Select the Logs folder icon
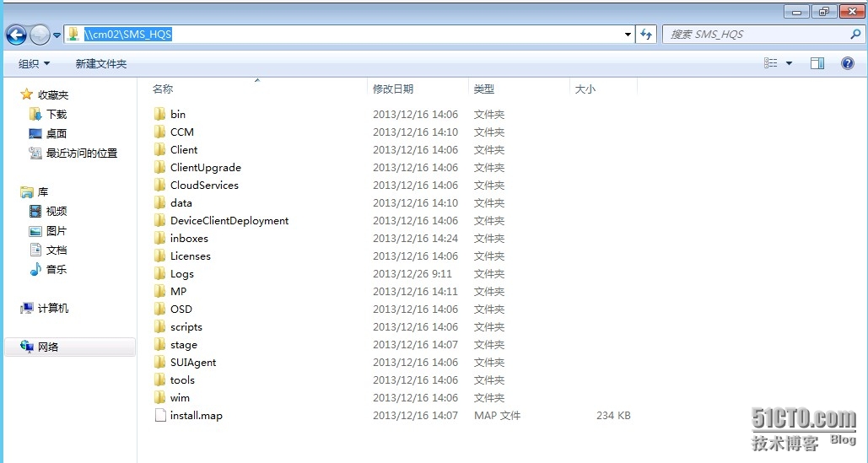The height and width of the screenshot is (463, 868). tap(159, 273)
